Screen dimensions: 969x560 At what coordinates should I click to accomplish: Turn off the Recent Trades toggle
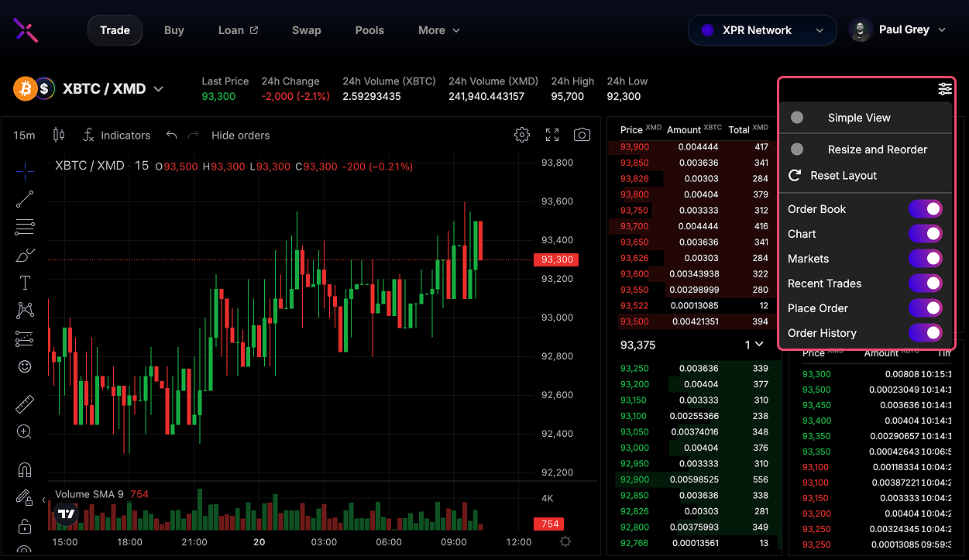click(925, 283)
